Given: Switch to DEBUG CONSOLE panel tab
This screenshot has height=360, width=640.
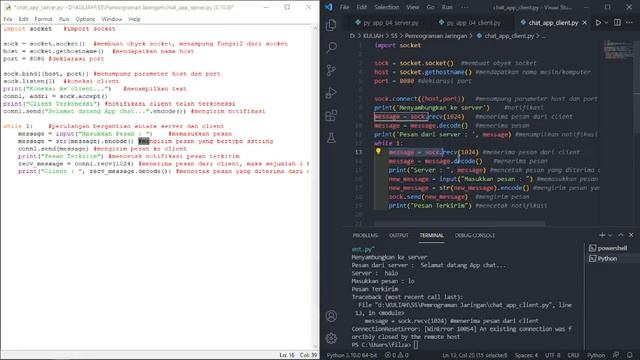Looking at the screenshot, I should click(x=475, y=236).
